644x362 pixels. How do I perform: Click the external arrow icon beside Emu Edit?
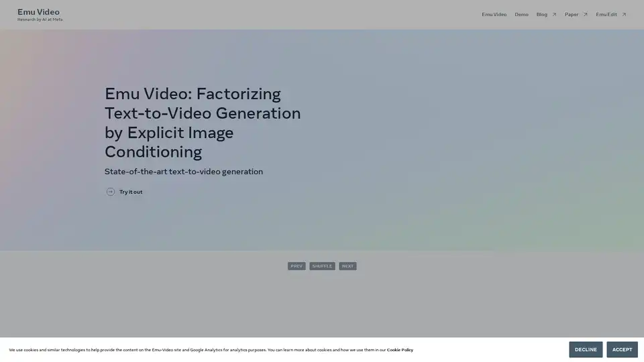point(624,14)
